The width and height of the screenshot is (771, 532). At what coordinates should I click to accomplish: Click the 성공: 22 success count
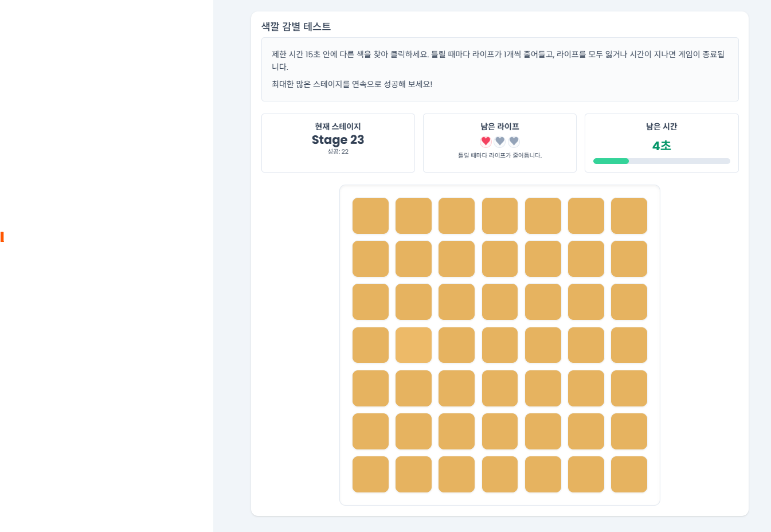pos(338,152)
